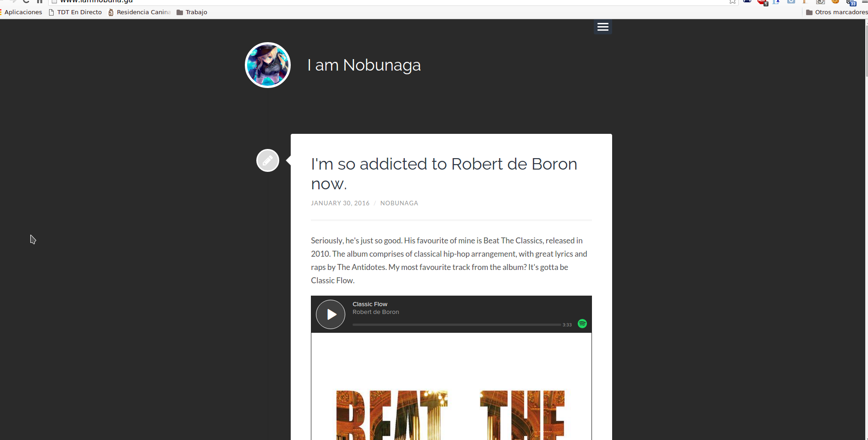Screen dimensions: 868x440
Task: Click the pencil post-format icon
Action: pos(268,160)
